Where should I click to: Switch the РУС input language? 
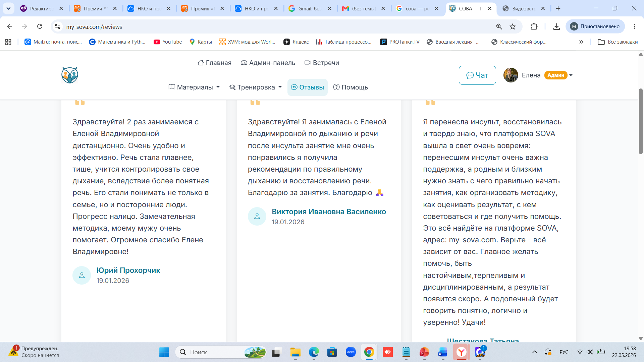[x=564, y=352]
